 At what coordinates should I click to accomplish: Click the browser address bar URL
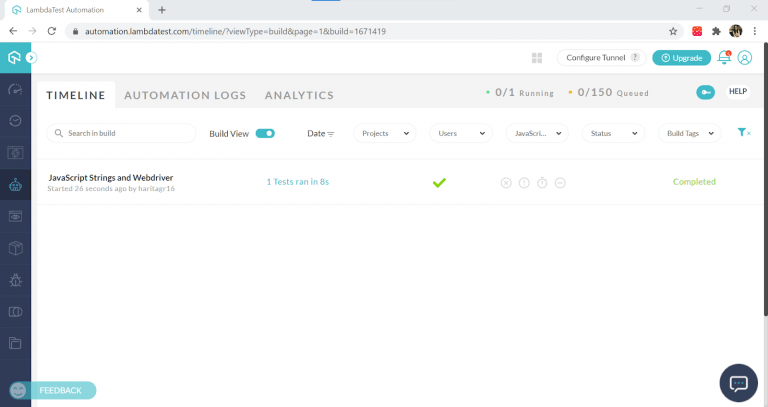(x=235, y=31)
